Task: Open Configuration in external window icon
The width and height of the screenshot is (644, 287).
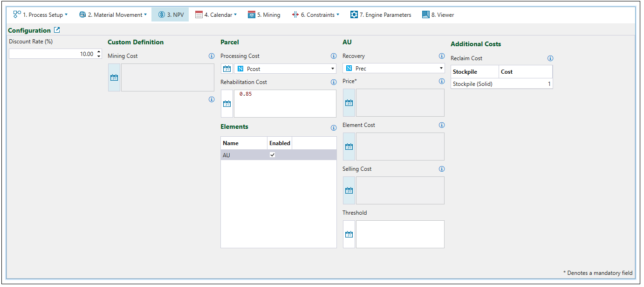Action: [57, 30]
